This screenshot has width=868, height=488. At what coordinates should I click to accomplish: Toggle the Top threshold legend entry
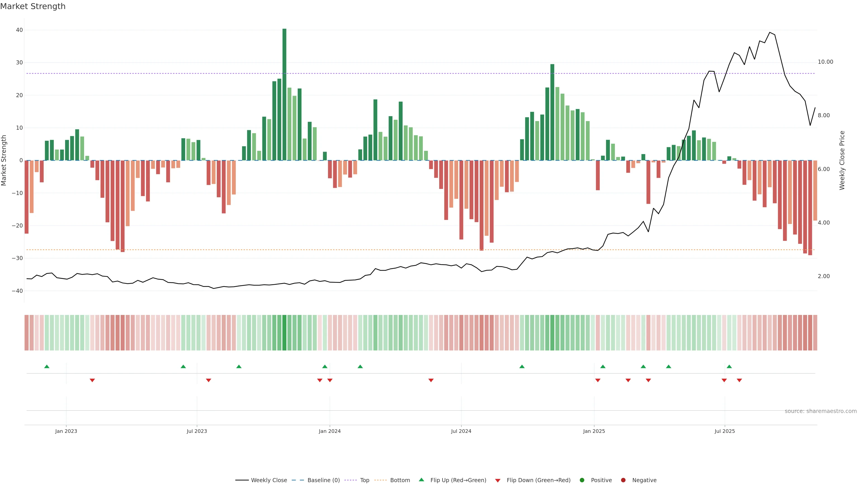364,480
